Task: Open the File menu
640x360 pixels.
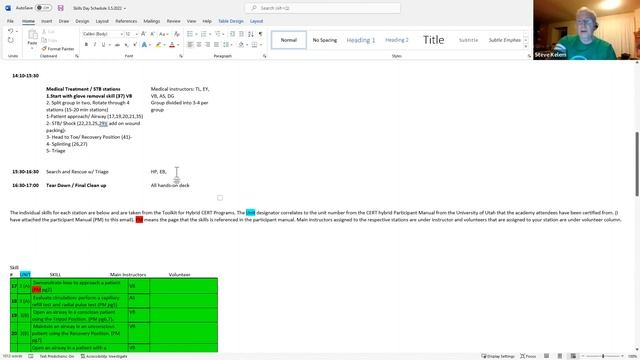Action: point(10,21)
